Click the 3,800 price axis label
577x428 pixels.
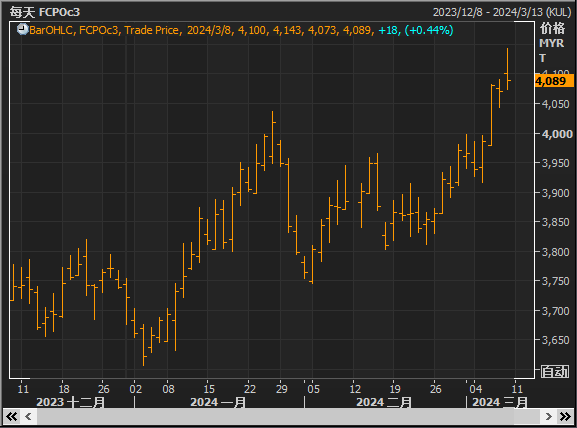click(556, 252)
